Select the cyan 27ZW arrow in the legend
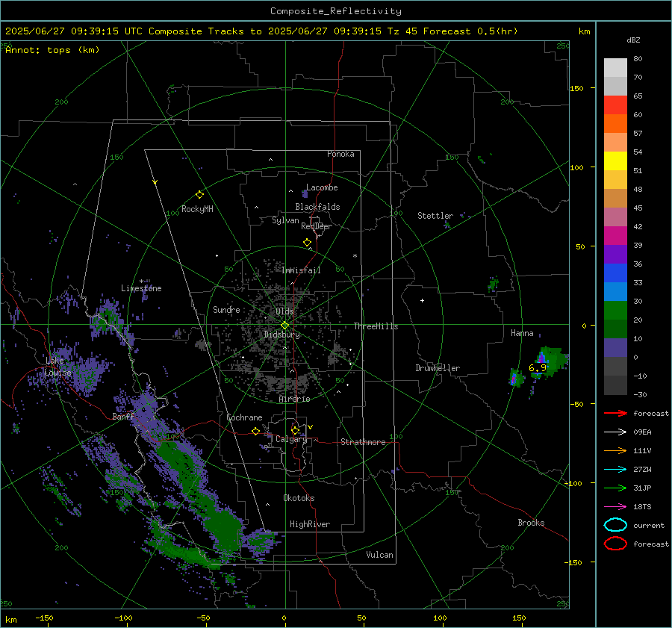Screen dimensions: 672x628 (x=615, y=470)
